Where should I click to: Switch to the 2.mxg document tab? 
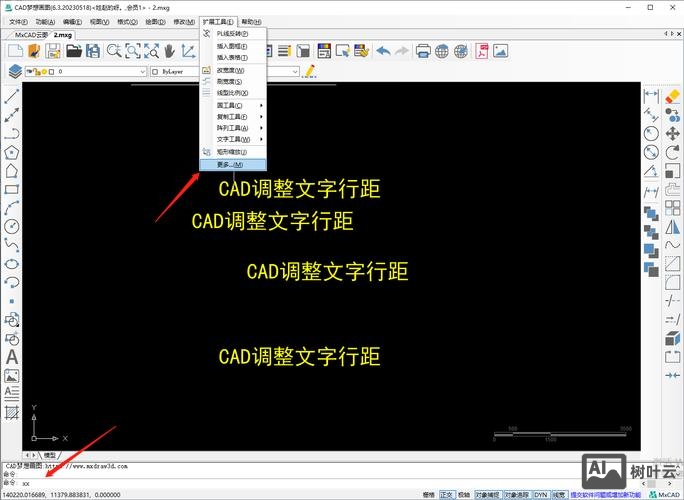tap(62, 35)
